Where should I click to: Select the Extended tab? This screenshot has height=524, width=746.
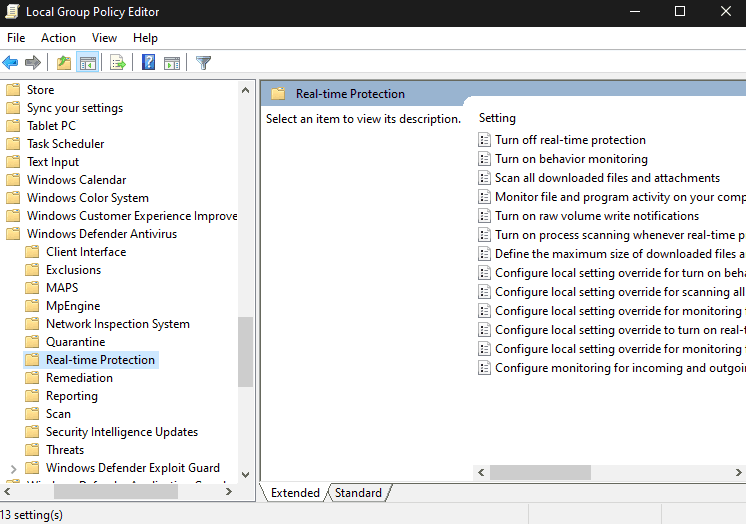click(x=295, y=493)
